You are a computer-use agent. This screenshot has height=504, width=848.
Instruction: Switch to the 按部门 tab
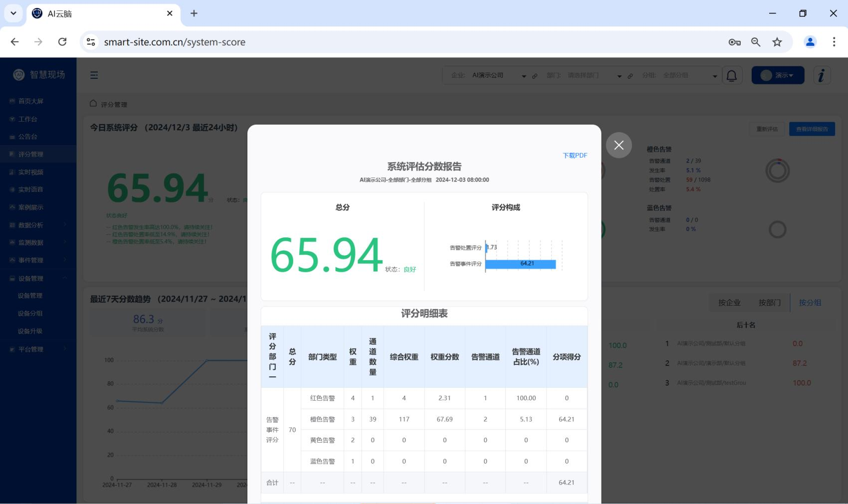tap(770, 303)
